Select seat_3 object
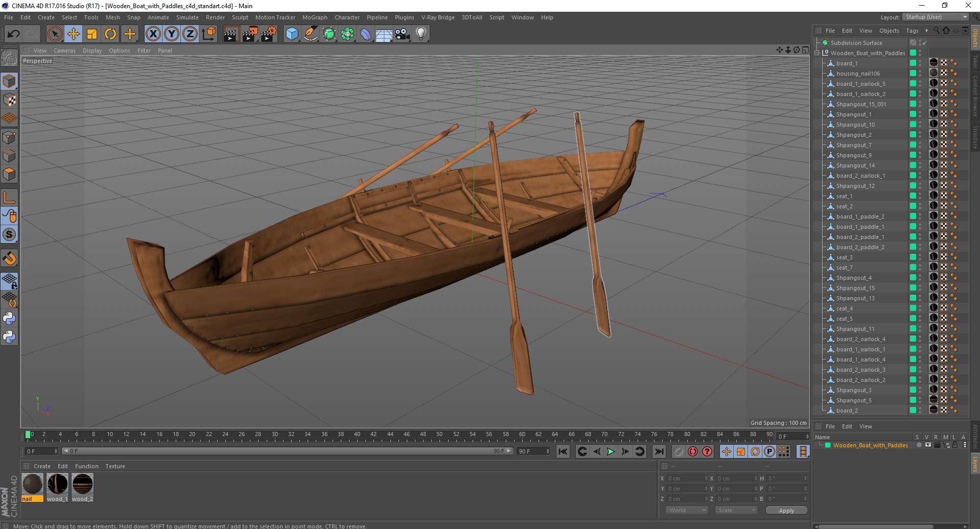 pos(844,257)
